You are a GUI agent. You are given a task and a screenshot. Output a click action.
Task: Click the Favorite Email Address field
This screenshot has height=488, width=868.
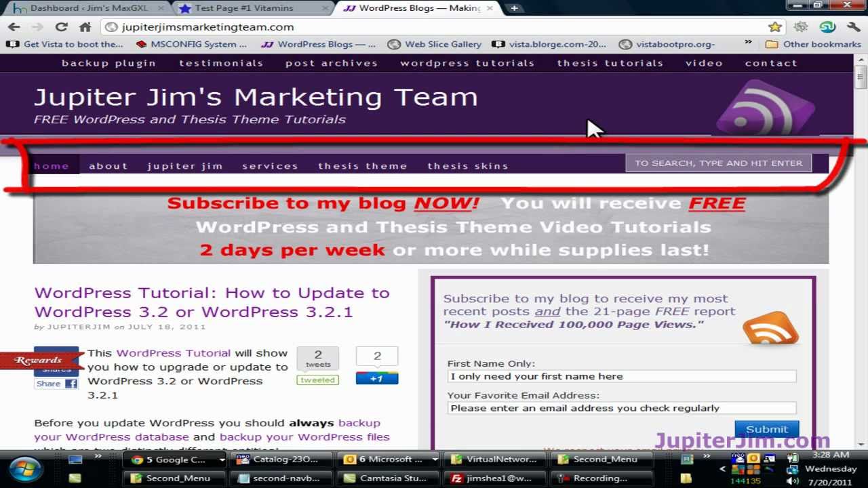point(622,408)
